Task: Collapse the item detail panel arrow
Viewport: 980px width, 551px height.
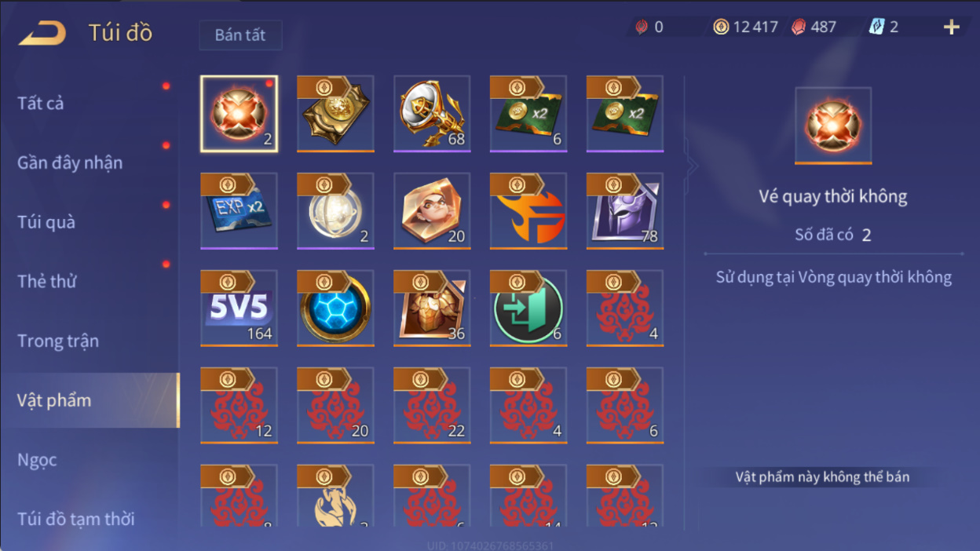Action: (692, 166)
